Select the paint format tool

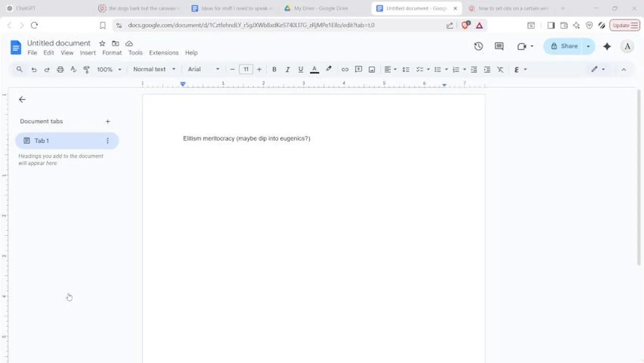click(86, 70)
